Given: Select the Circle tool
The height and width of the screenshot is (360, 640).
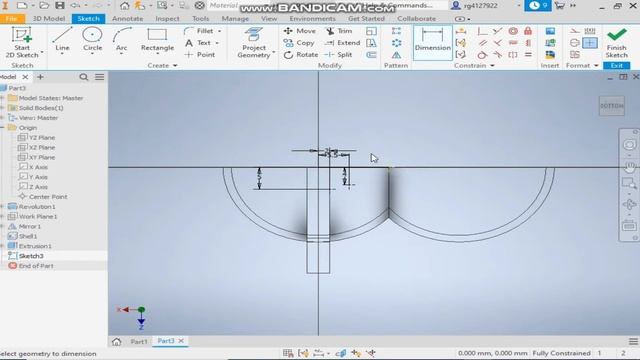Looking at the screenshot, I should (x=92, y=40).
